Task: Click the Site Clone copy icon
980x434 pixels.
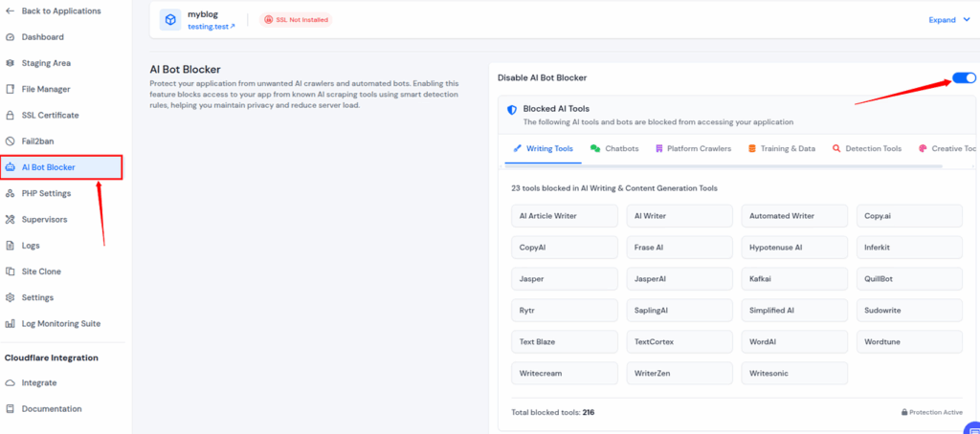Action: (x=10, y=271)
